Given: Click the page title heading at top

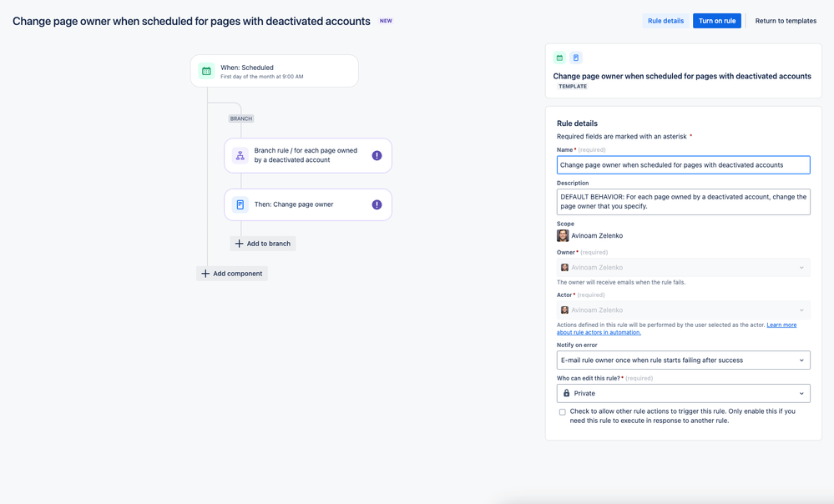Looking at the screenshot, I should point(191,21).
